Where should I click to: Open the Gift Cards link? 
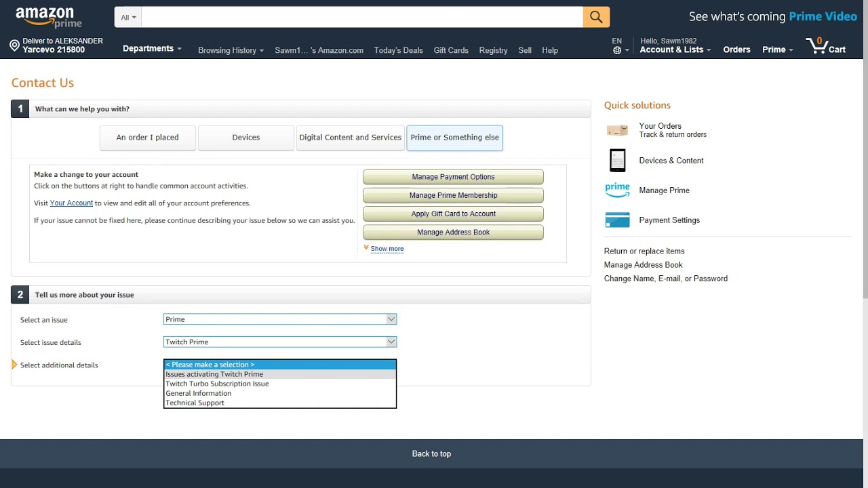click(x=451, y=50)
